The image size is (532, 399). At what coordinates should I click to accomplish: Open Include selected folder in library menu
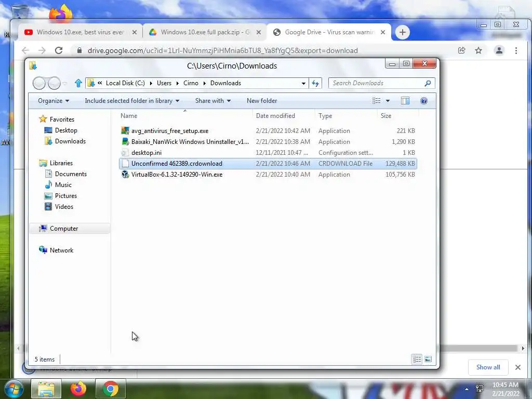coord(132,101)
